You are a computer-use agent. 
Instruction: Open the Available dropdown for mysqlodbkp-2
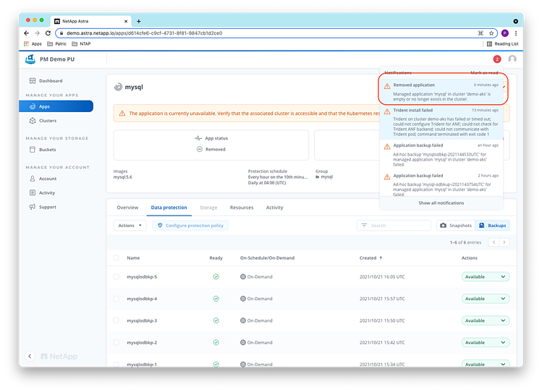click(x=485, y=342)
